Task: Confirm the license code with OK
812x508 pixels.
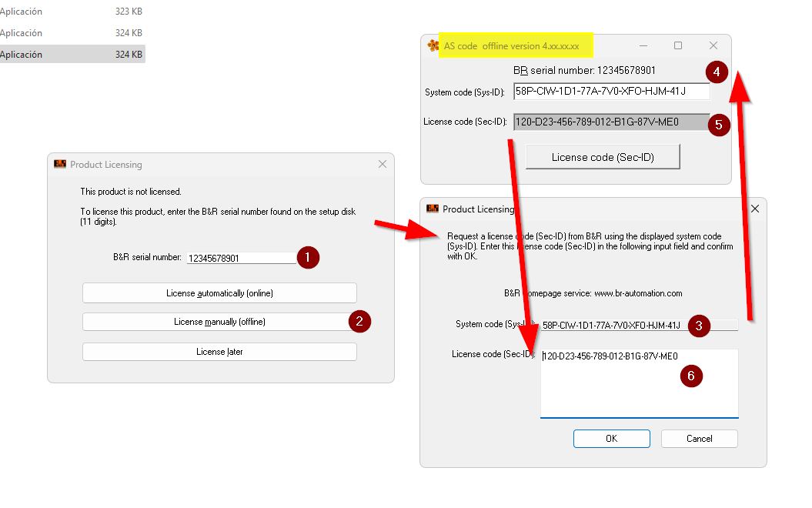Action: pyautogui.click(x=612, y=439)
